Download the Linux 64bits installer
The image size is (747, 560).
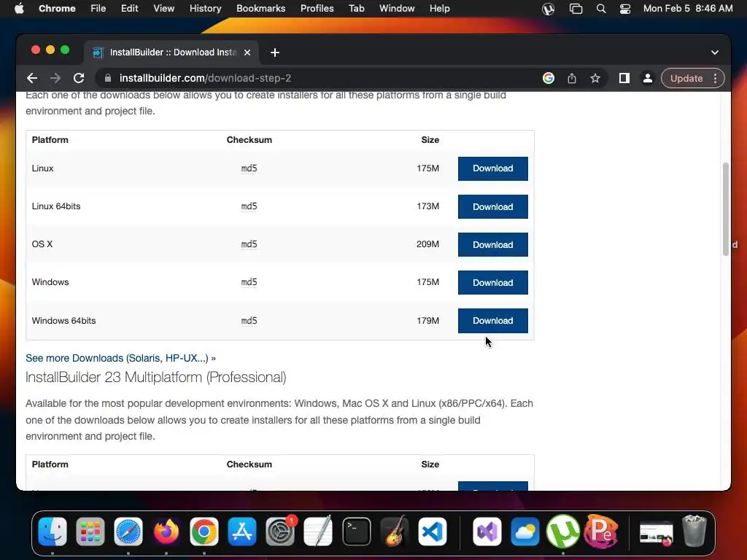coord(492,206)
